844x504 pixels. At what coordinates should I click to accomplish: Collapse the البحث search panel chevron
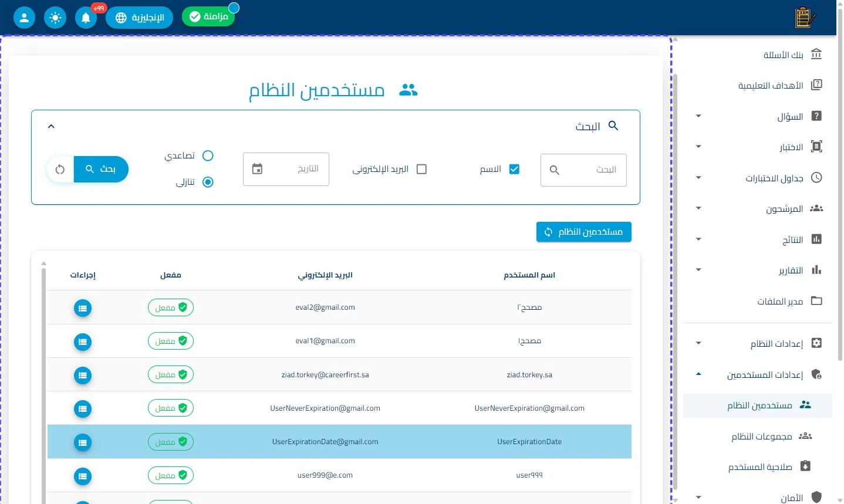(x=51, y=126)
